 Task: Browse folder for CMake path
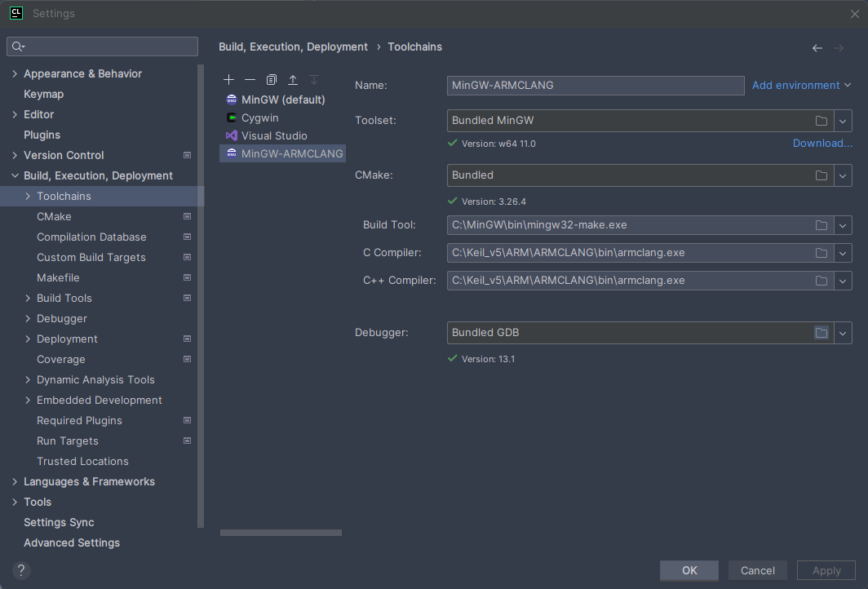click(x=821, y=175)
